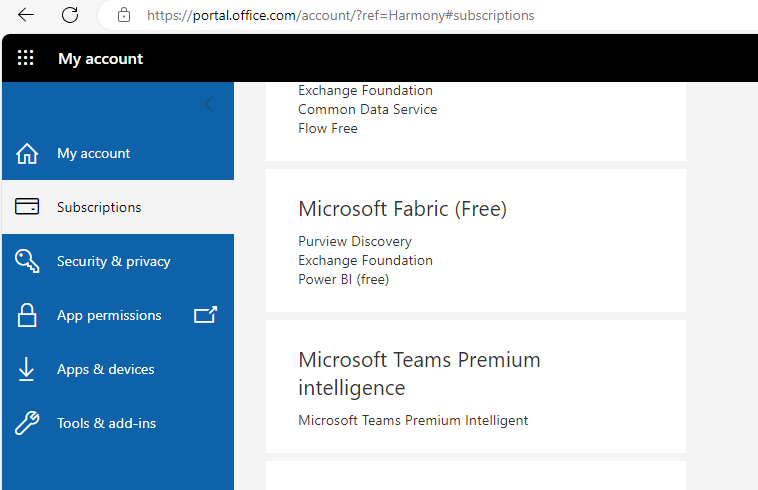
Task: Click the padlock App permissions icon
Action: point(27,315)
